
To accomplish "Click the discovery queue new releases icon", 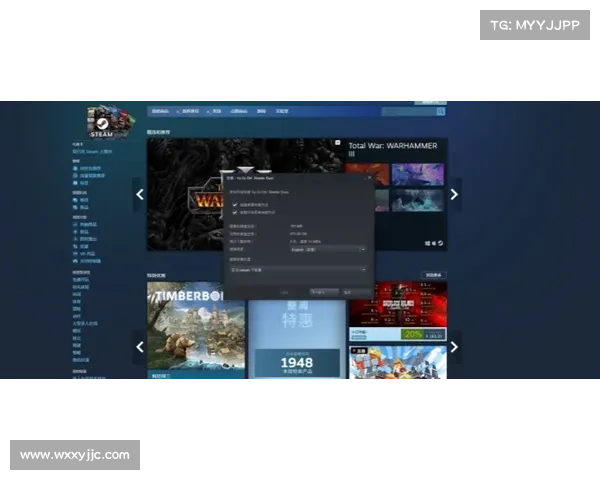I will pos(75,207).
